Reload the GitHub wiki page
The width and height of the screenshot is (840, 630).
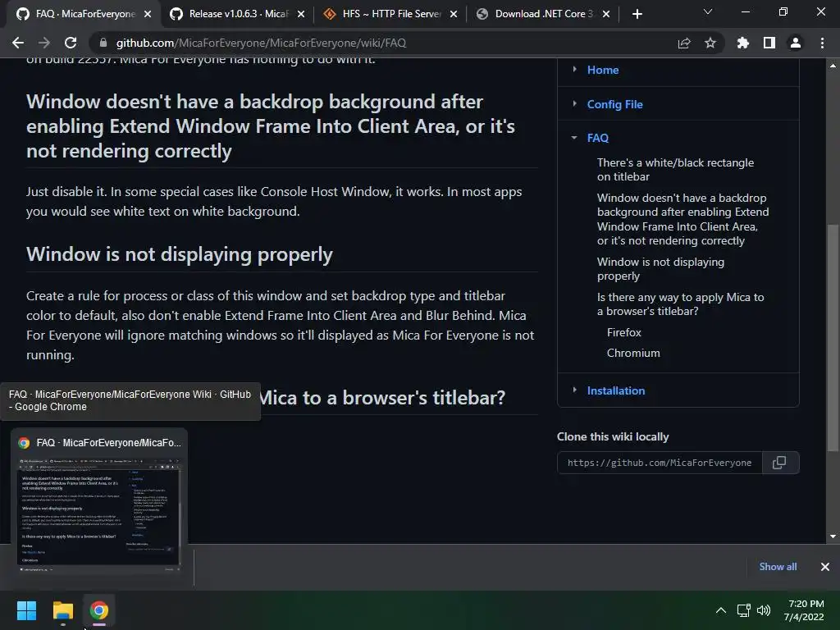tap(71, 43)
